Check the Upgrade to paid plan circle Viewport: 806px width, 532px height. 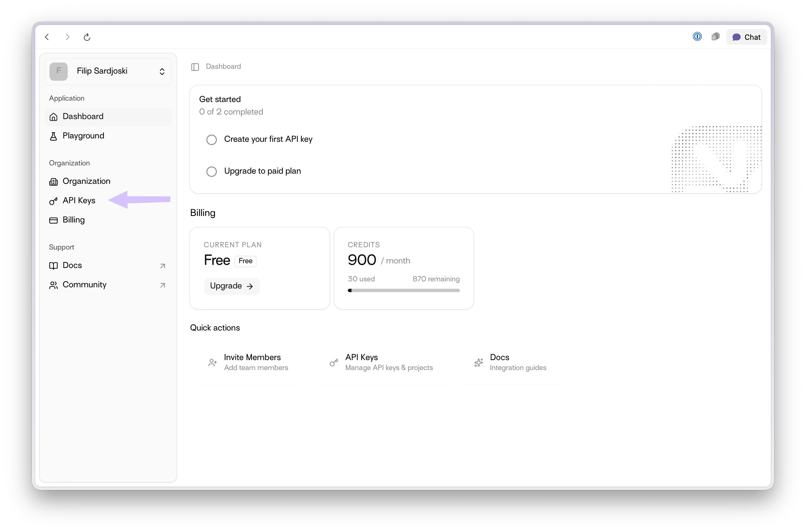211,172
